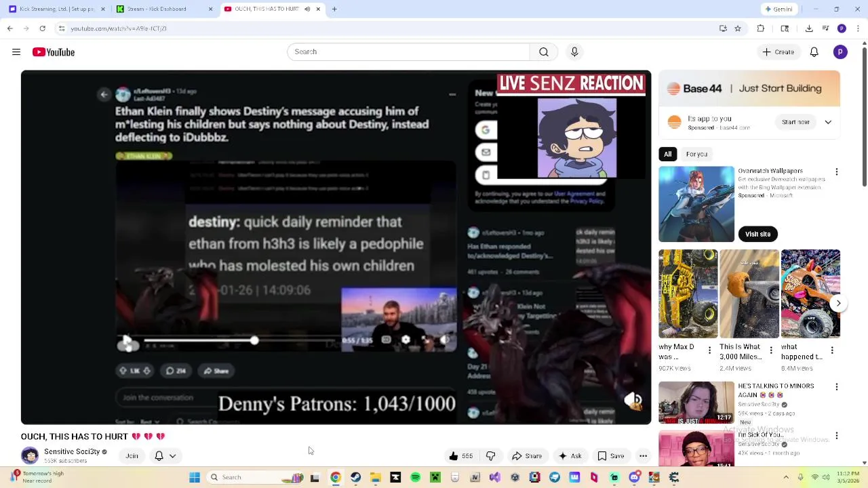Click the Gemini button in Chrome
868x488 pixels.
tap(778, 9)
